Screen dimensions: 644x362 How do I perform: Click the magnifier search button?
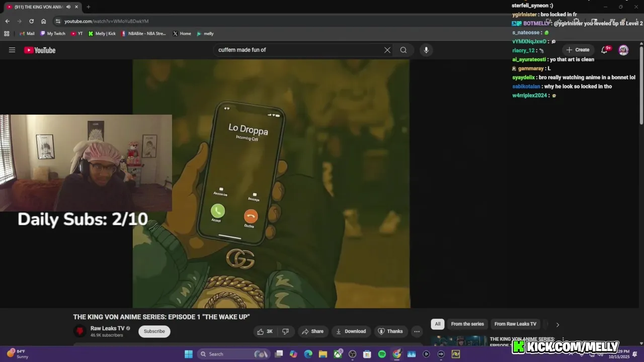pyautogui.click(x=404, y=50)
